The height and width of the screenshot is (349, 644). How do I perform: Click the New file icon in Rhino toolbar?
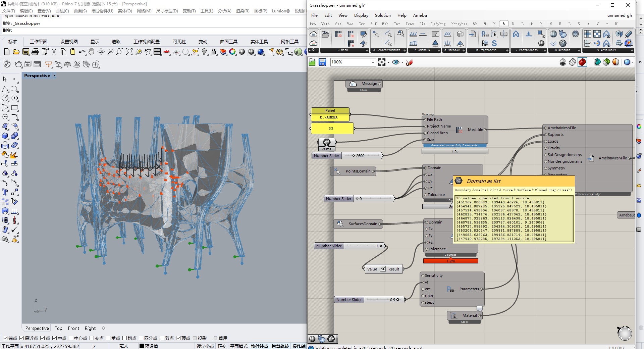[x=7, y=52]
